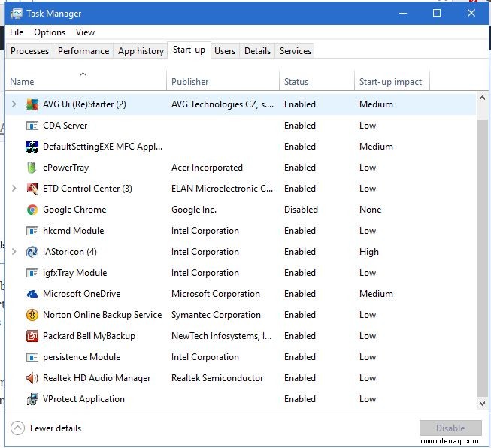Click Google Inc. publisher cell
The height and width of the screenshot is (448, 491).
(194, 210)
